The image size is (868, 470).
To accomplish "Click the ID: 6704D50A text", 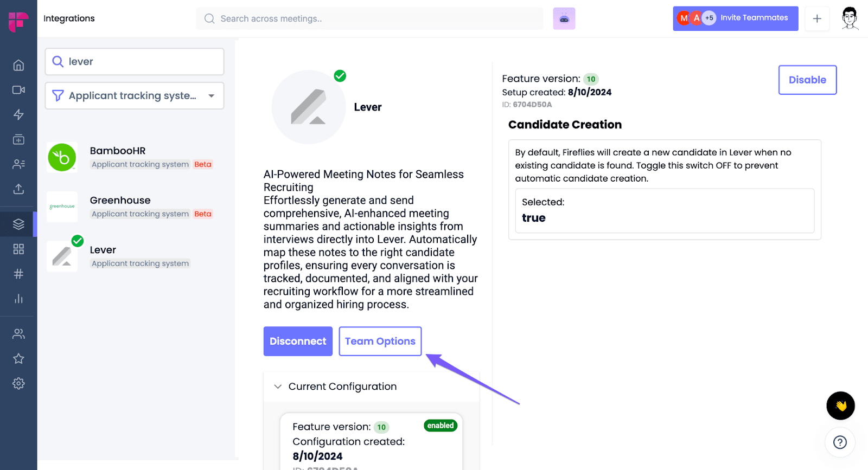I will click(527, 105).
